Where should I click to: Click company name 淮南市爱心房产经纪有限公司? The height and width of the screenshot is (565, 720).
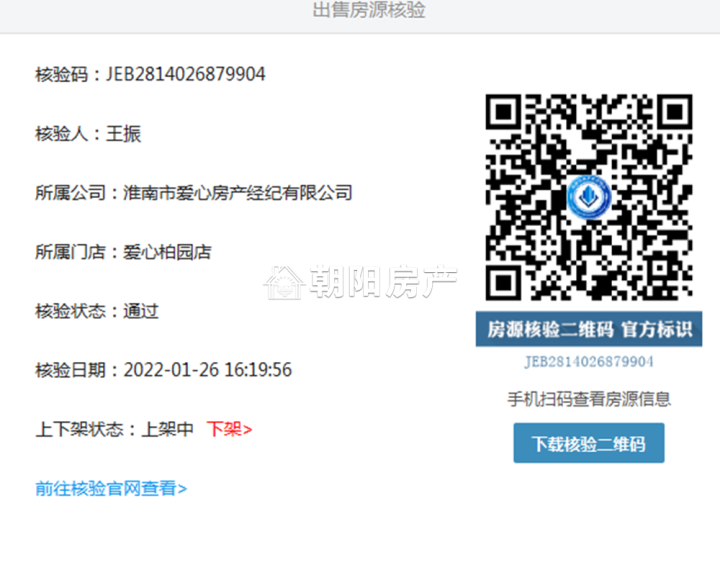tap(237, 192)
